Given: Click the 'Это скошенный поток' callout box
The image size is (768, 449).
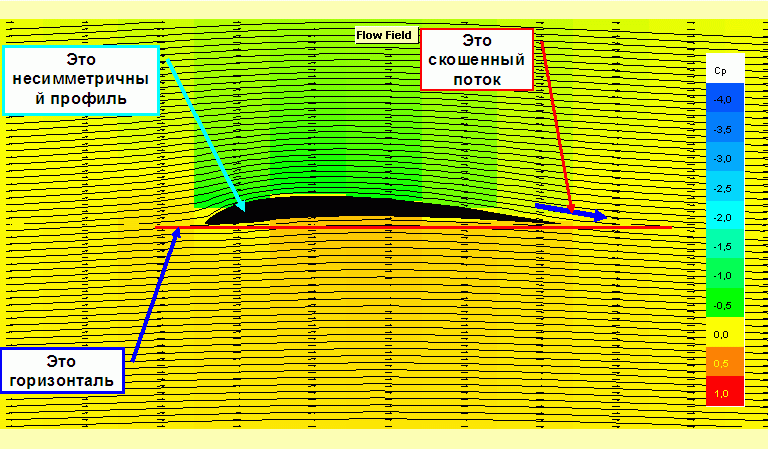Looking at the screenshot, I should click(477, 59).
